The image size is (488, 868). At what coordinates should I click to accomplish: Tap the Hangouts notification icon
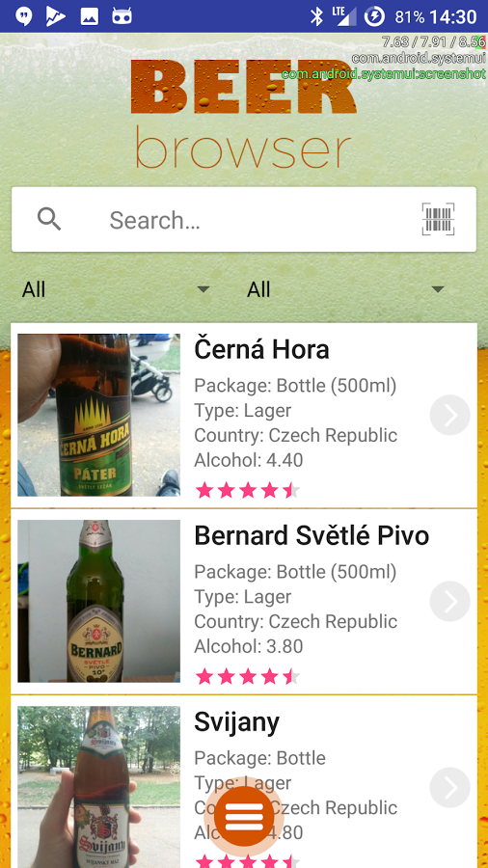pyautogui.click(x=23, y=16)
